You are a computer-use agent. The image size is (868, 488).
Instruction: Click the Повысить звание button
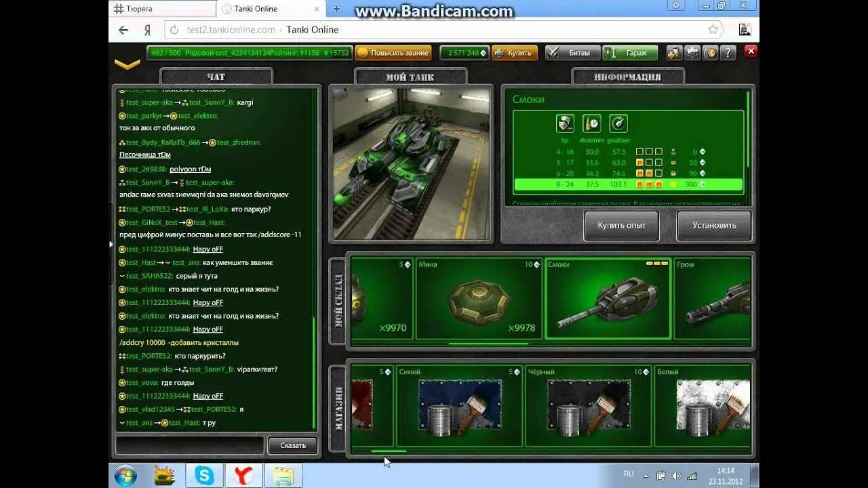[393, 53]
